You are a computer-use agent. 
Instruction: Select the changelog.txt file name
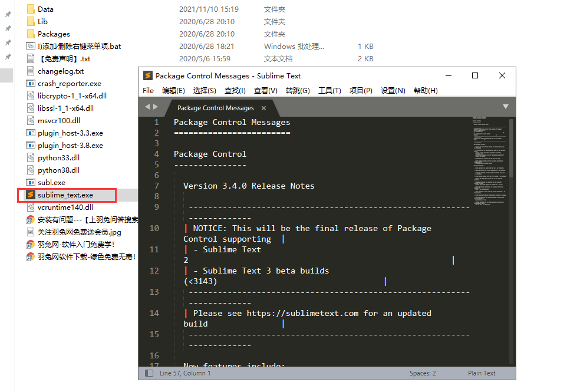(x=61, y=71)
